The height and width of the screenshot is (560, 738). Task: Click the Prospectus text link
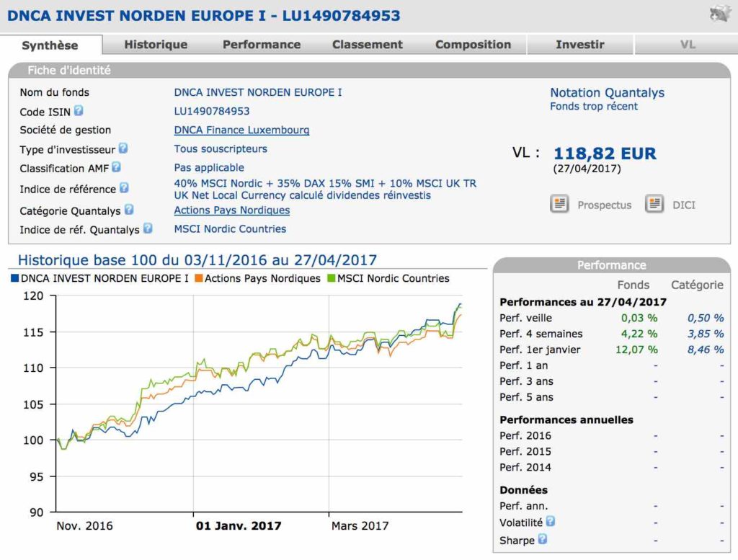pos(605,205)
